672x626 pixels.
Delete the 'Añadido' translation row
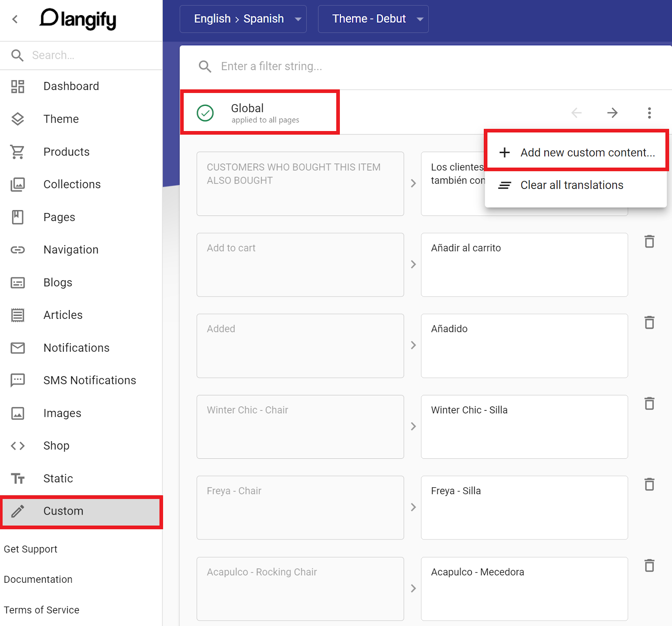649,323
